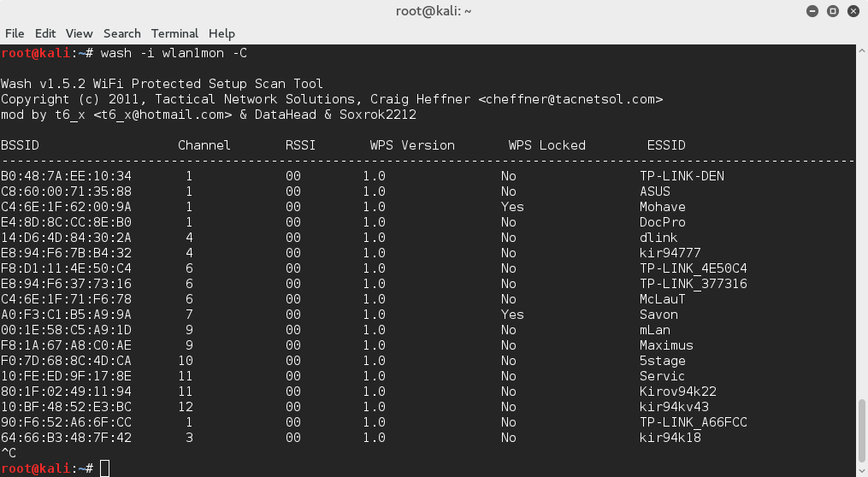The width and height of the screenshot is (868, 477).
Task: Click the Mohave ESSID entry
Action: pos(663,207)
